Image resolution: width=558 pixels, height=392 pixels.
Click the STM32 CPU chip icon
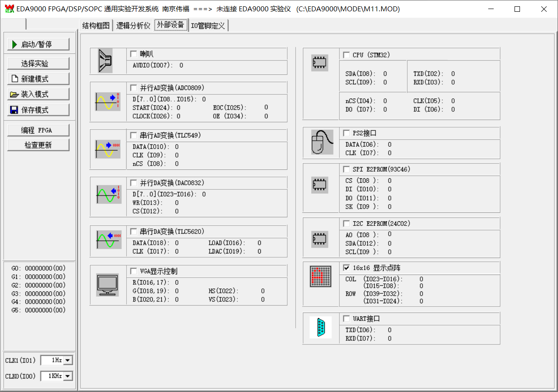(320, 62)
